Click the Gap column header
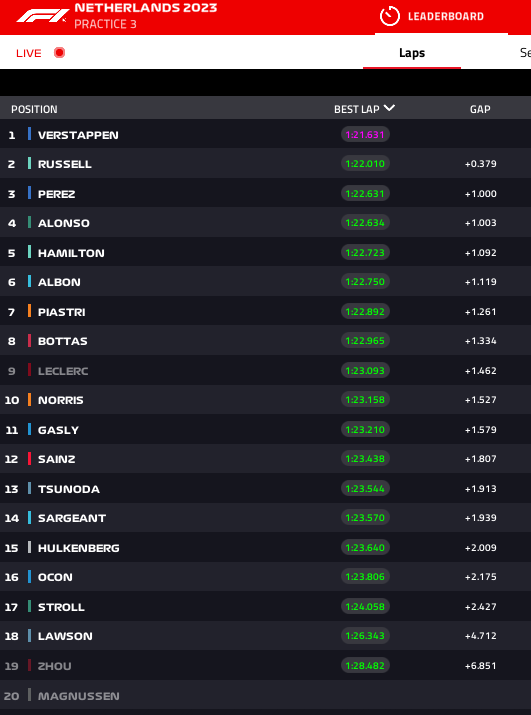Viewport: 531px width, 715px height. 480,109
